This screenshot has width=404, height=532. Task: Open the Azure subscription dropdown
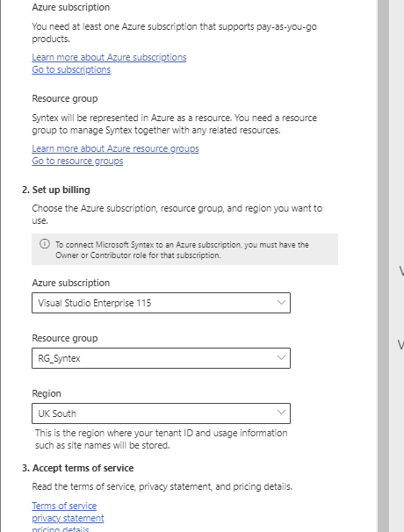[x=161, y=303]
